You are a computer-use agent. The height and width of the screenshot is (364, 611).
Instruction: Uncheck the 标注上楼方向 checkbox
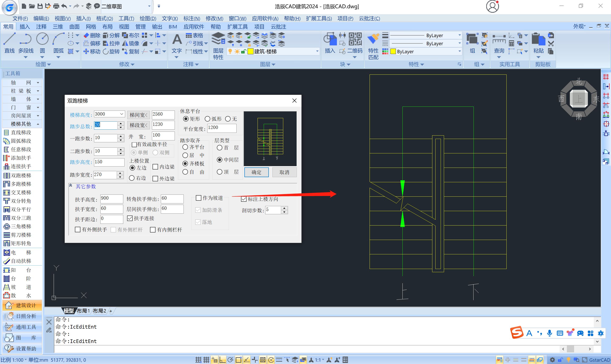[x=244, y=199]
